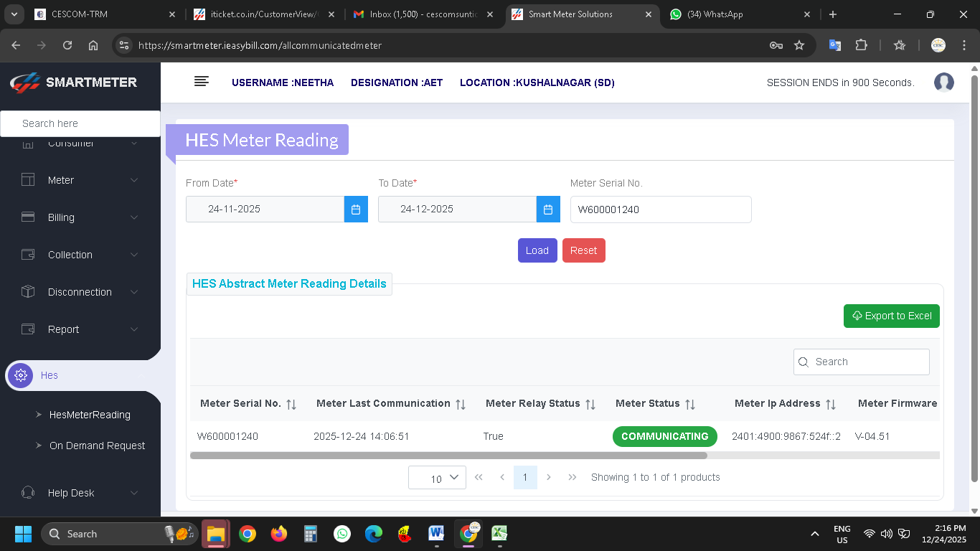
Task: Open On Demand Request menu item
Action: click(x=97, y=446)
